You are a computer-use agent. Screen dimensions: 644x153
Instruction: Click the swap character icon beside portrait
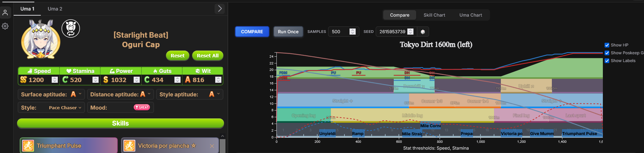coord(71,28)
